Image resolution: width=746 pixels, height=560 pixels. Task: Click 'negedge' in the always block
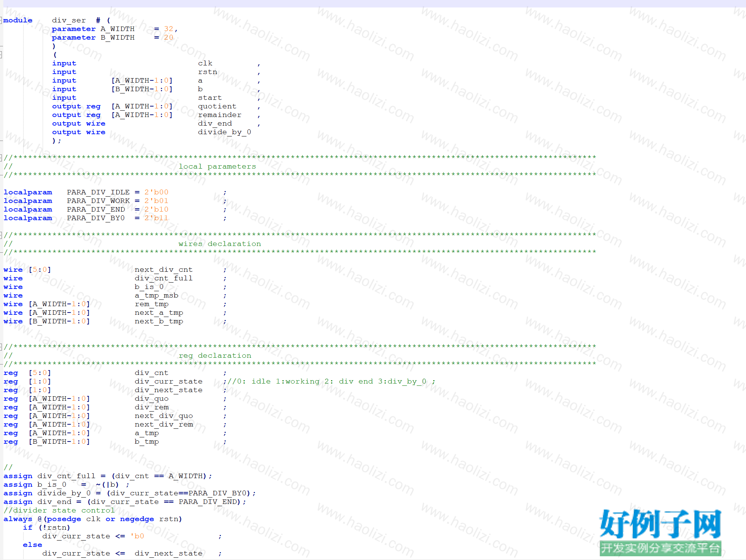tap(137, 519)
